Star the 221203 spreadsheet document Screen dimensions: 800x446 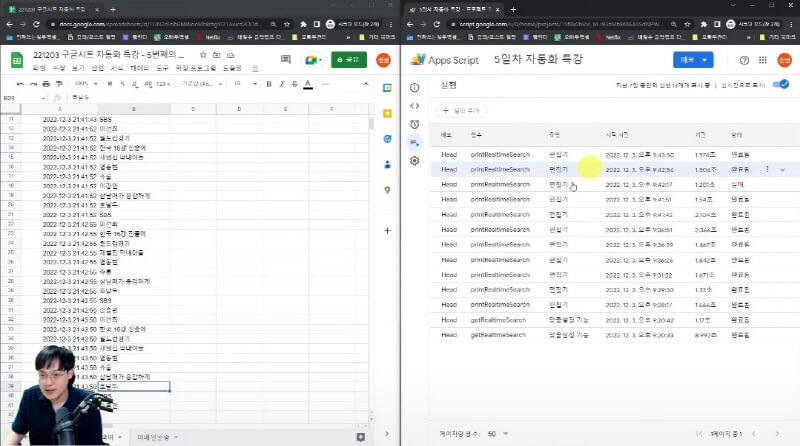[203, 55]
